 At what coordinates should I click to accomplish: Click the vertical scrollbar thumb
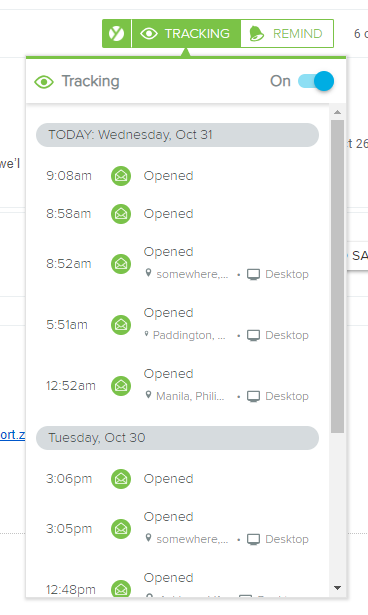click(337, 277)
